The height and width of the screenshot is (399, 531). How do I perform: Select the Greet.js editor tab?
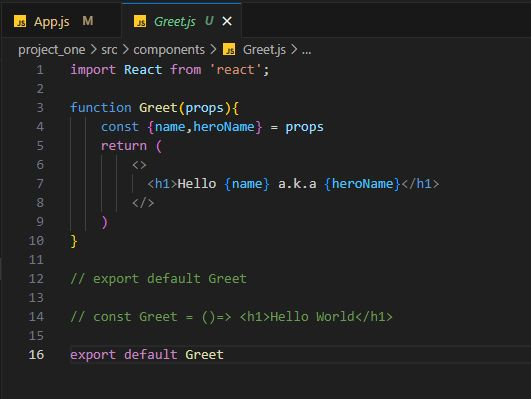[x=182, y=21]
